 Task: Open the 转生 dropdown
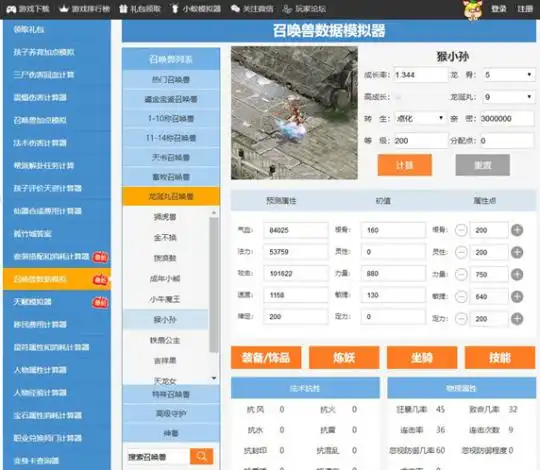click(x=420, y=118)
